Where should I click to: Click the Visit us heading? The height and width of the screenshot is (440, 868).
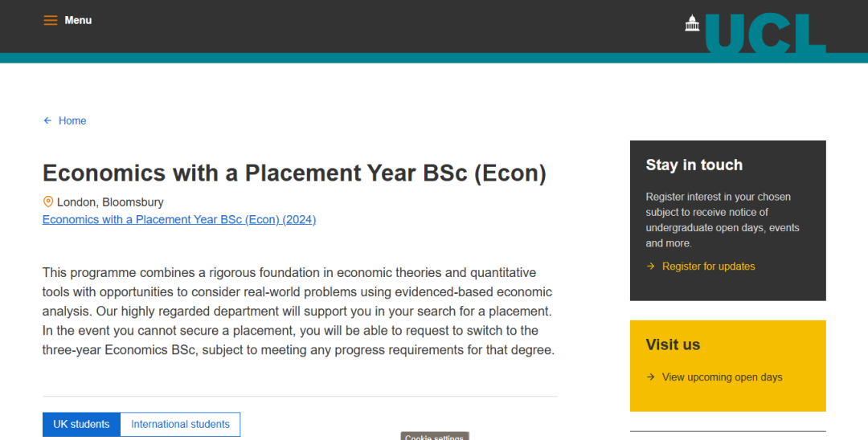click(673, 345)
